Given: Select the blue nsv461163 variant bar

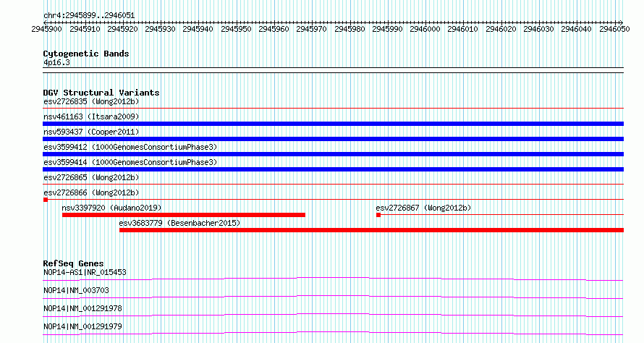Looking at the screenshot, I should coord(333,124).
